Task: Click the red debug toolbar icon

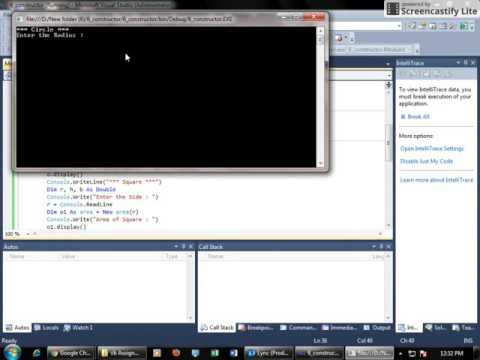Action: pos(339,38)
